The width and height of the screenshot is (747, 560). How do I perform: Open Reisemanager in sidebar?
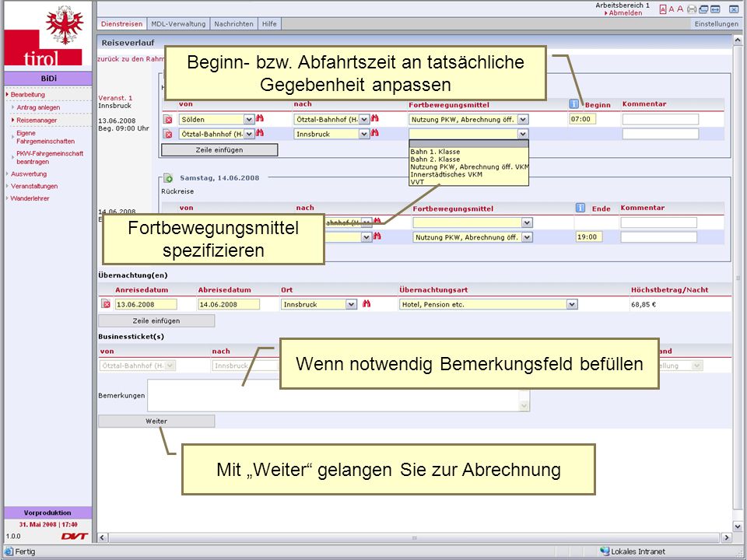(37, 121)
